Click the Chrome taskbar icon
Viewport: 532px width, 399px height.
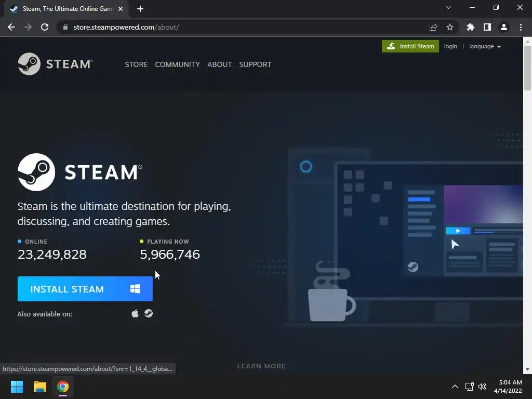pyautogui.click(x=63, y=387)
